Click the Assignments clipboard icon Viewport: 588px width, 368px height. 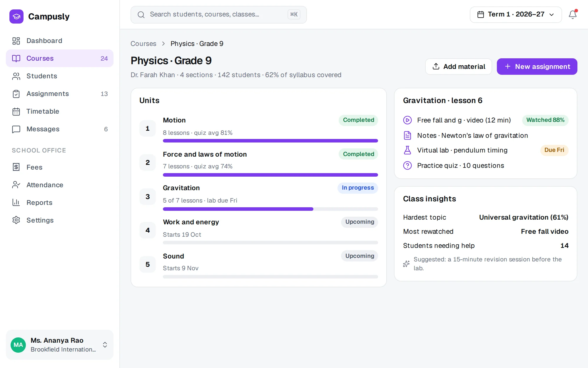point(16,94)
